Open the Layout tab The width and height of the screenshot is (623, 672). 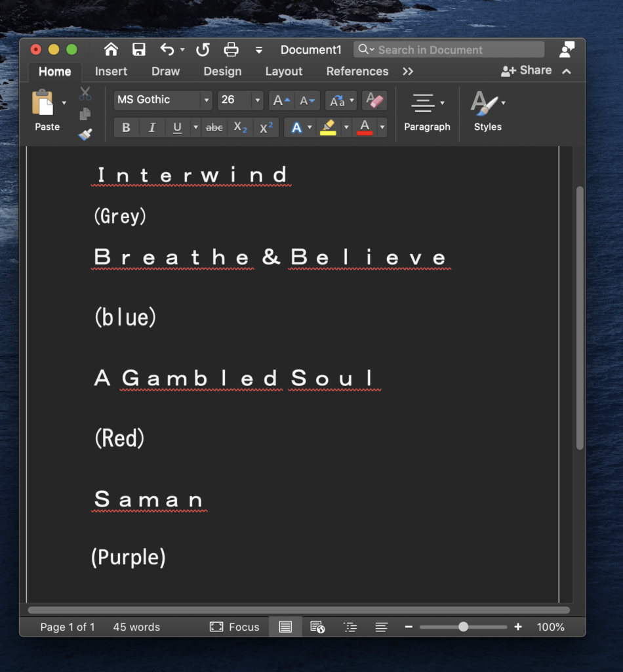coord(283,72)
